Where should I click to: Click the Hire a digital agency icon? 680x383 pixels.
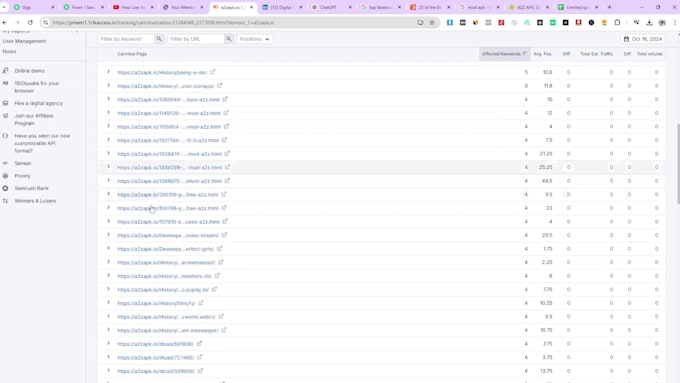coord(5,103)
